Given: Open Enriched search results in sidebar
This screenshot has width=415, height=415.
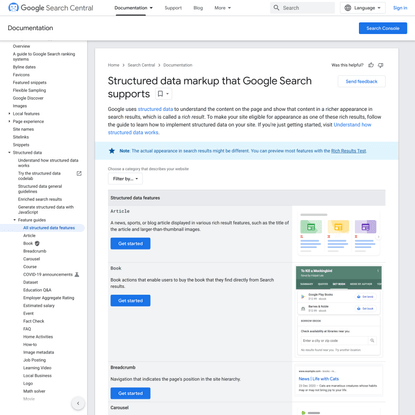Looking at the screenshot, I should 40,199.
